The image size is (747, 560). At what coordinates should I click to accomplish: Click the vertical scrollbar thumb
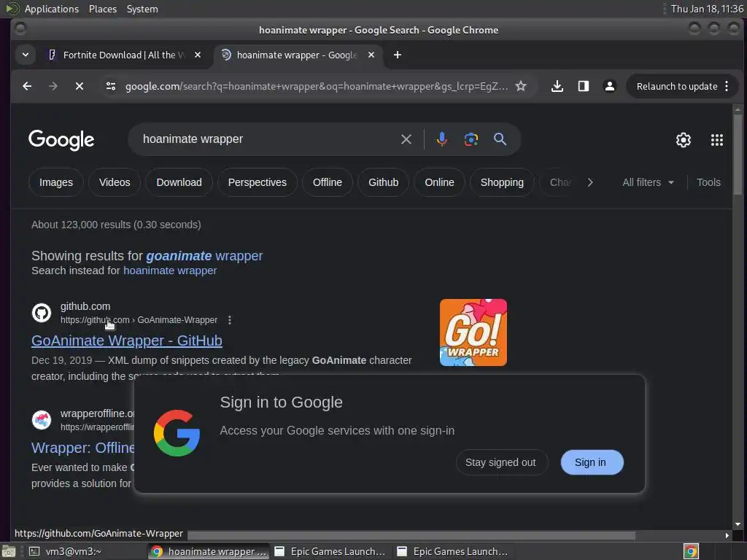738,153
